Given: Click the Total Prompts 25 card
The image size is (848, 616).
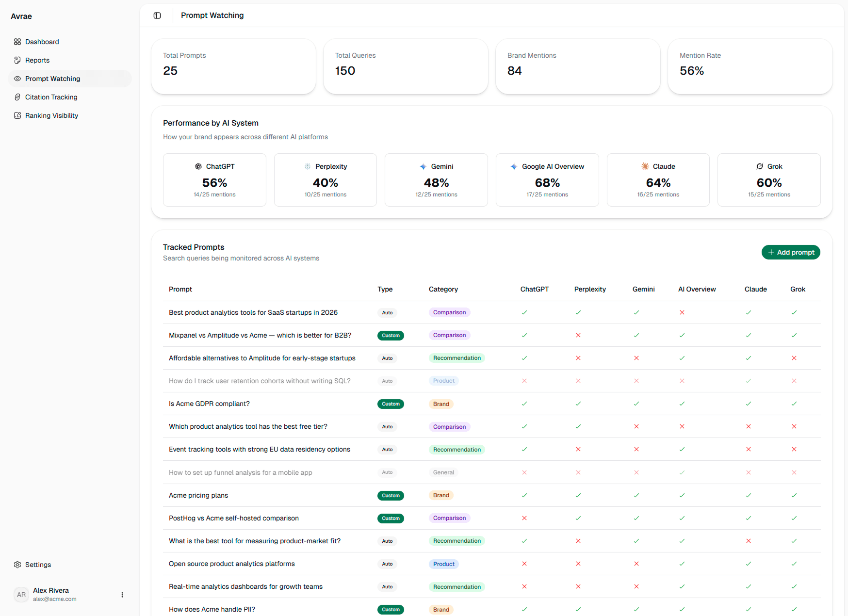Looking at the screenshot, I should pos(233,66).
